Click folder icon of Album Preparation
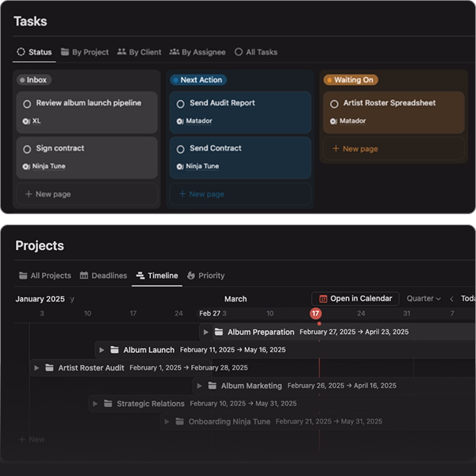This screenshot has height=476, width=476. tap(219, 332)
